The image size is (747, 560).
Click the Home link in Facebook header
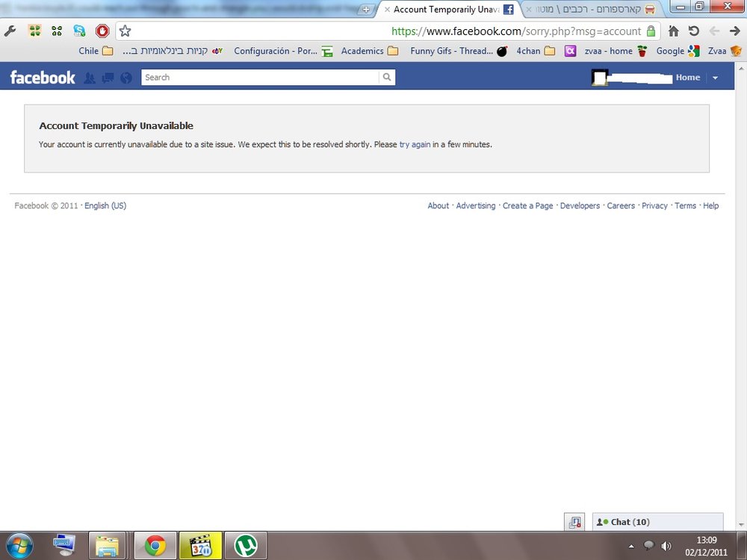[x=688, y=78]
